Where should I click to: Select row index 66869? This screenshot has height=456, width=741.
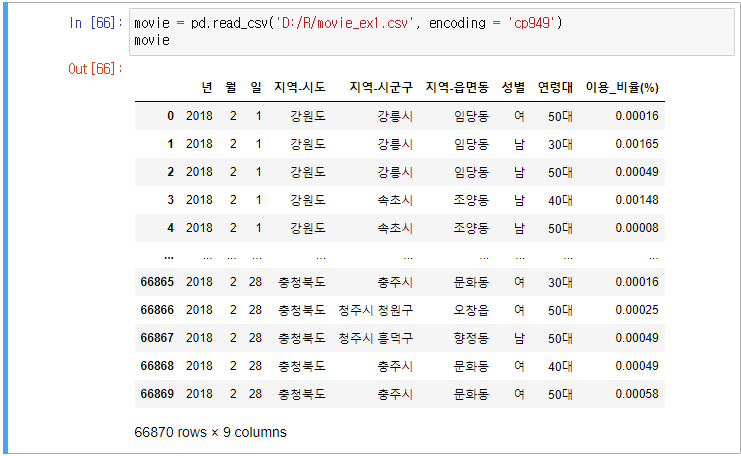tap(157, 394)
